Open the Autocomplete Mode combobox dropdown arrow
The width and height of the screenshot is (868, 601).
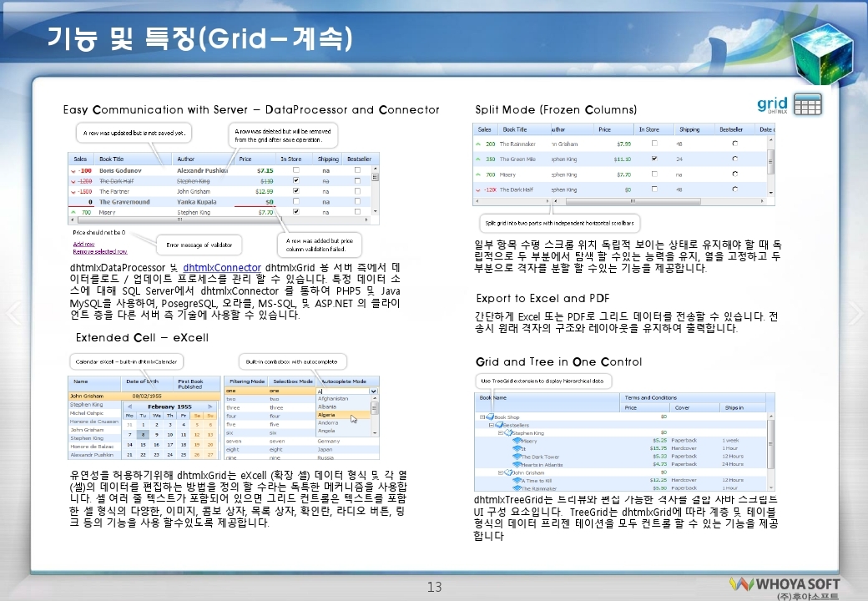[374, 391]
